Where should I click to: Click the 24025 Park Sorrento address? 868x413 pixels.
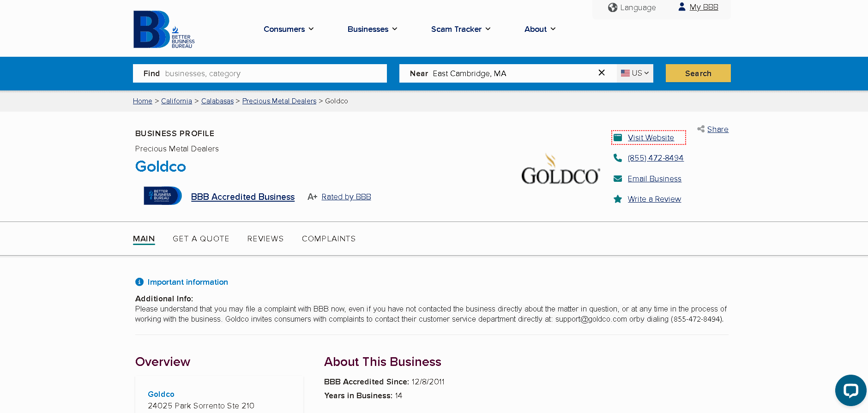[x=201, y=406]
